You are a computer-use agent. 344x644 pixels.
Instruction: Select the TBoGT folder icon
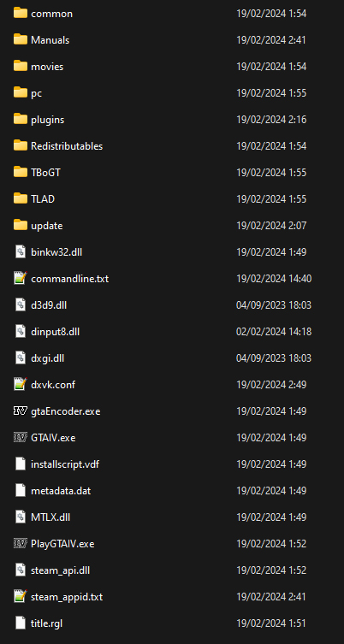coord(21,172)
